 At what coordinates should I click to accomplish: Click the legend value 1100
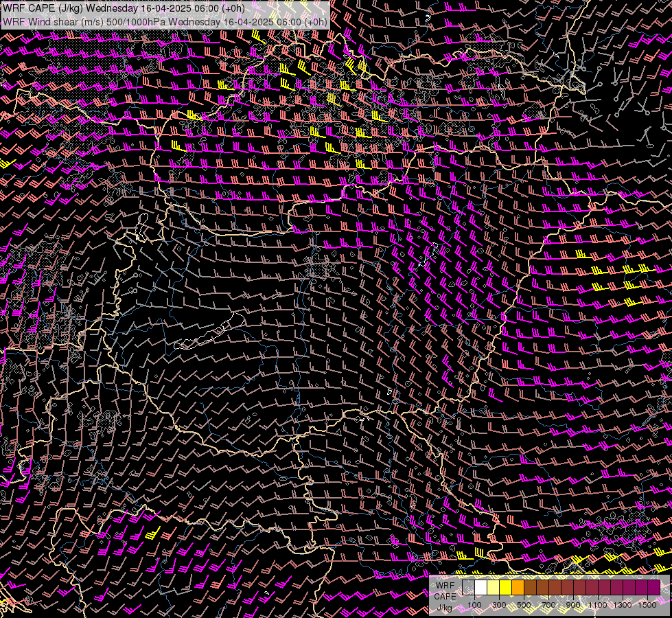[597, 605]
